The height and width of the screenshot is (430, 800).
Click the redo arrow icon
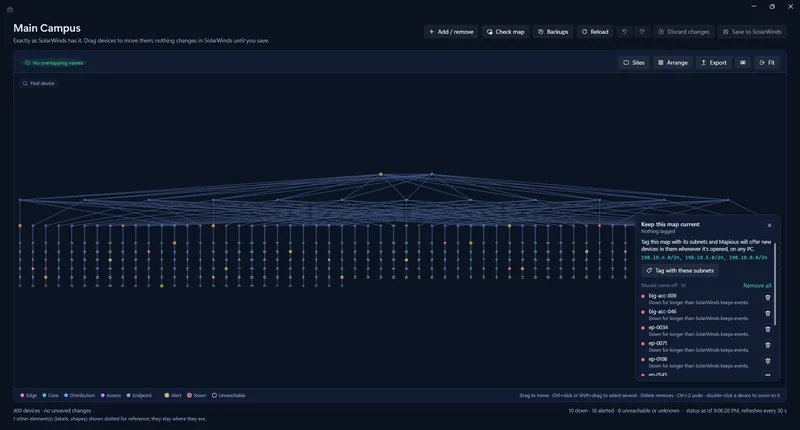(x=642, y=32)
